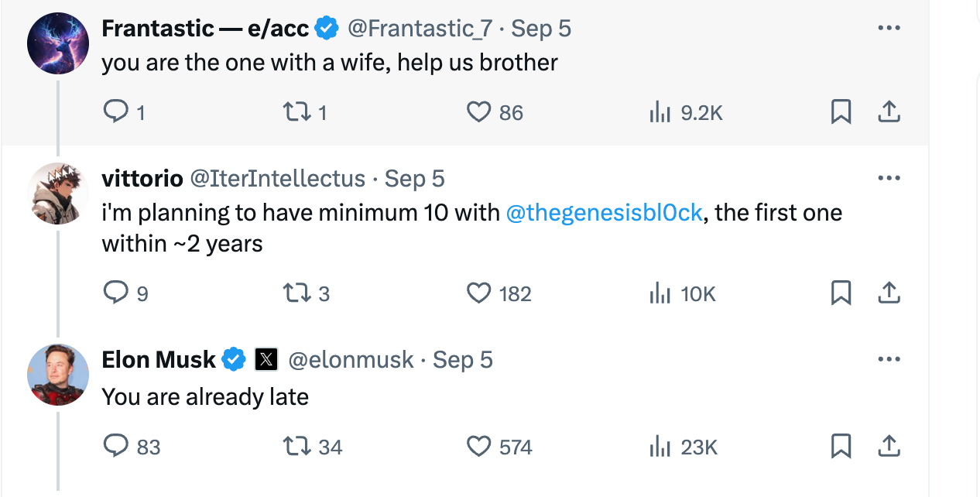Open more options on Elon Musk's reply
The height and width of the screenshot is (497, 980).
tap(889, 359)
